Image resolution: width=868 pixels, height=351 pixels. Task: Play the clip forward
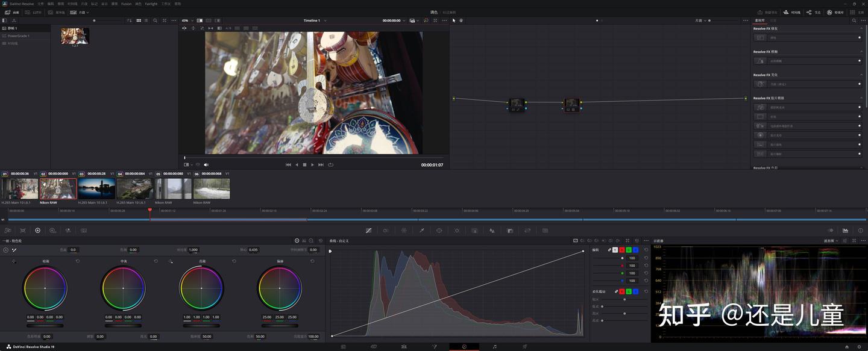click(312, 164)
